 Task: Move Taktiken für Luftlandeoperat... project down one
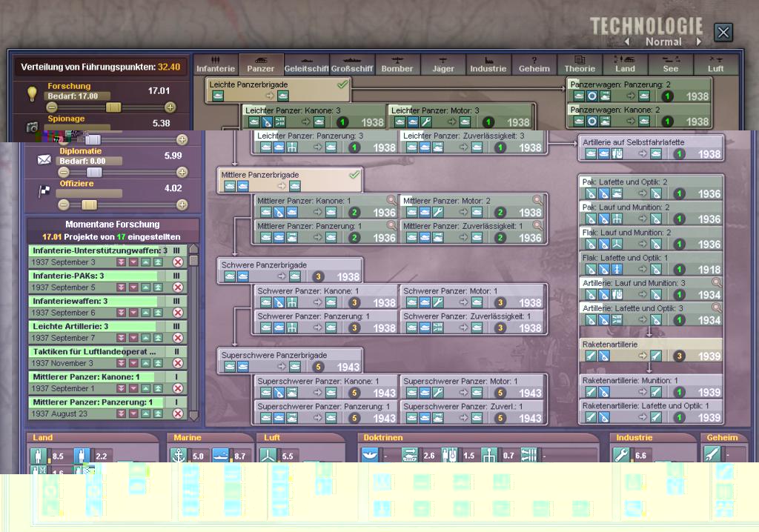point(133,363)
